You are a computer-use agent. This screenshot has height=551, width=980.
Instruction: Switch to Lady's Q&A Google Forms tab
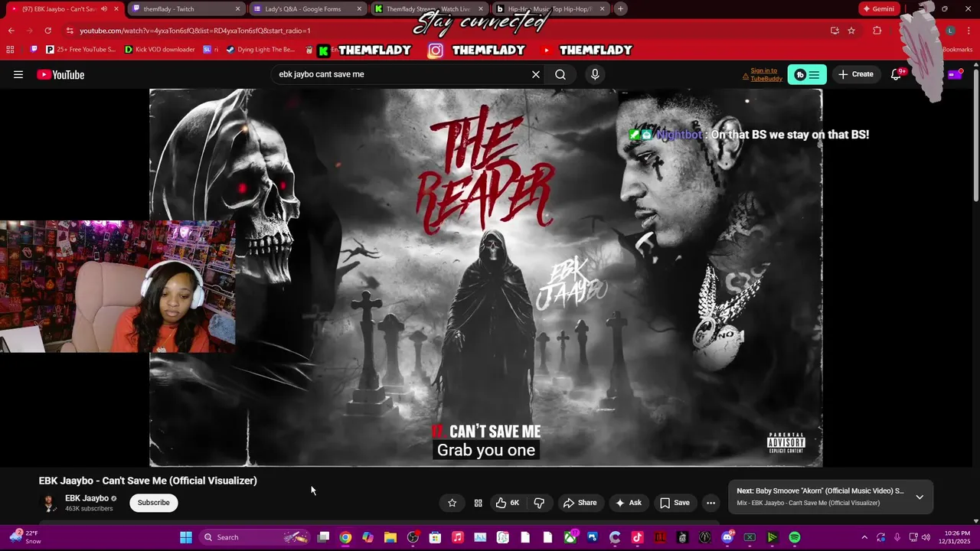coord(306,9)
